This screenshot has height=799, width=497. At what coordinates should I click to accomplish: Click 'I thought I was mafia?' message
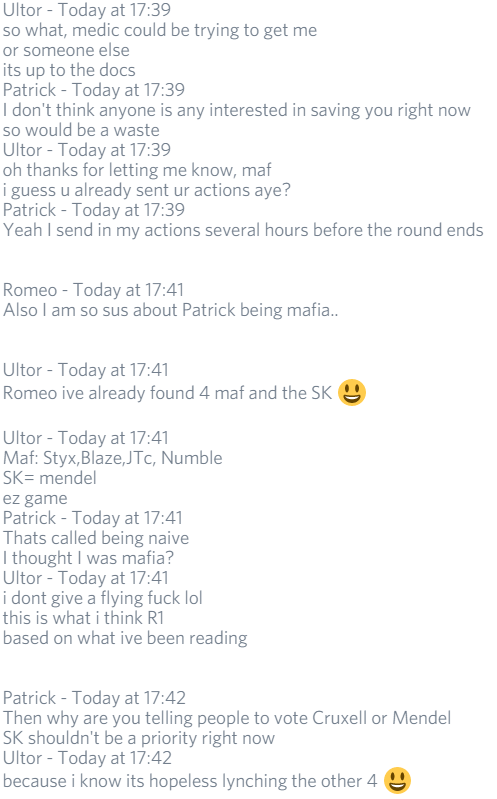[x=88, y=557]
